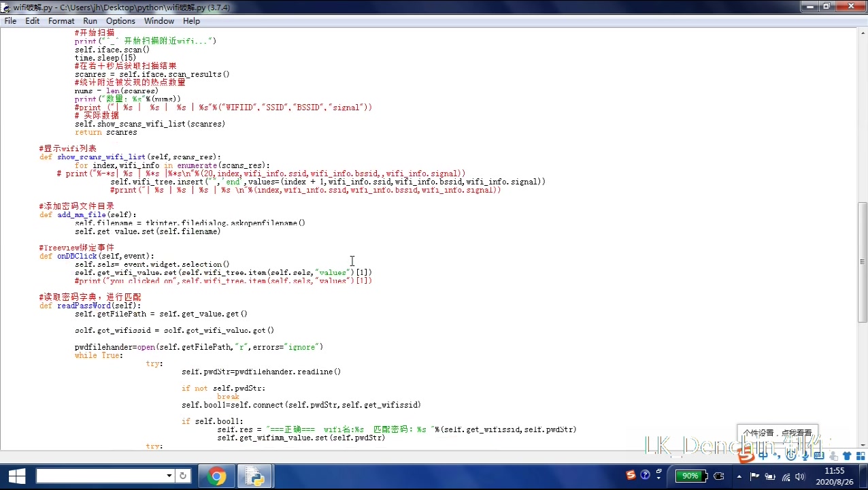Click the 'while True:' line
This screenshot has height=490, width=868.
pyautogui.click(x=99, y=355)
